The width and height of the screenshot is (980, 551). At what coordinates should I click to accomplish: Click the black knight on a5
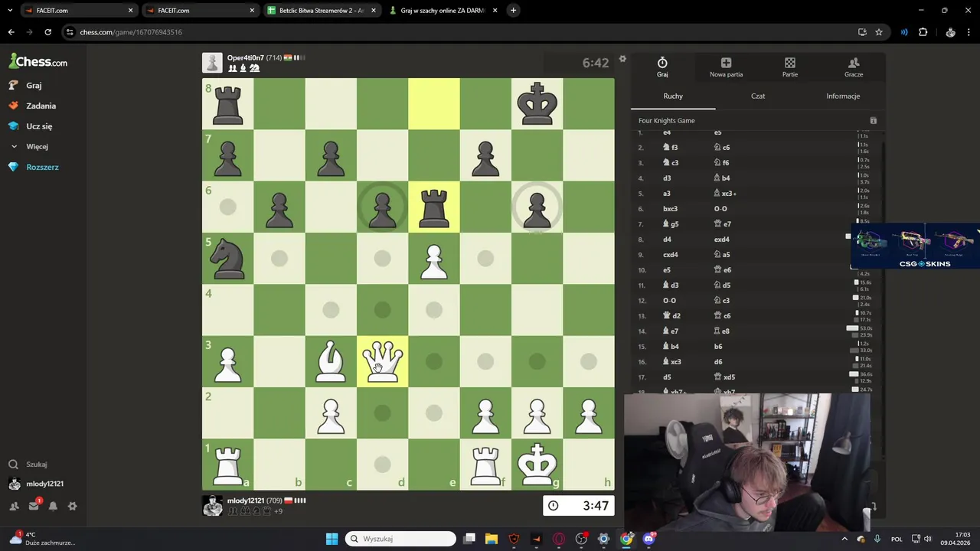click(227, 258)
